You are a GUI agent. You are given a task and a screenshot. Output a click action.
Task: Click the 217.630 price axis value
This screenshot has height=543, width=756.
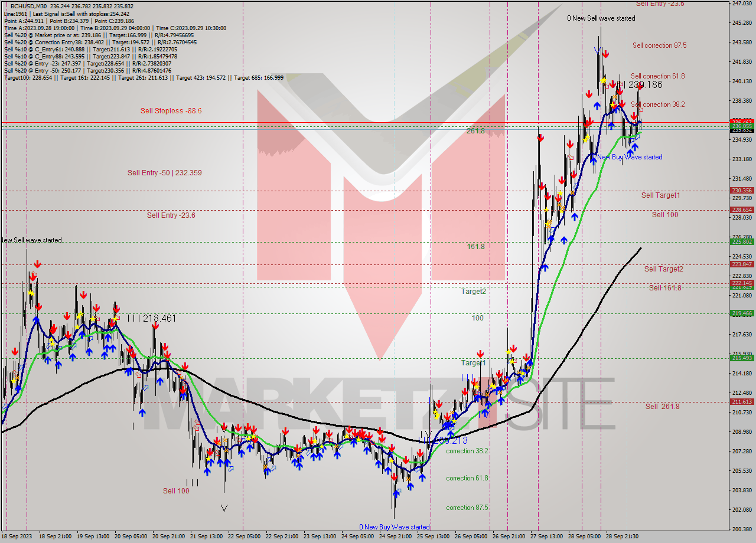tap(742, 335)
